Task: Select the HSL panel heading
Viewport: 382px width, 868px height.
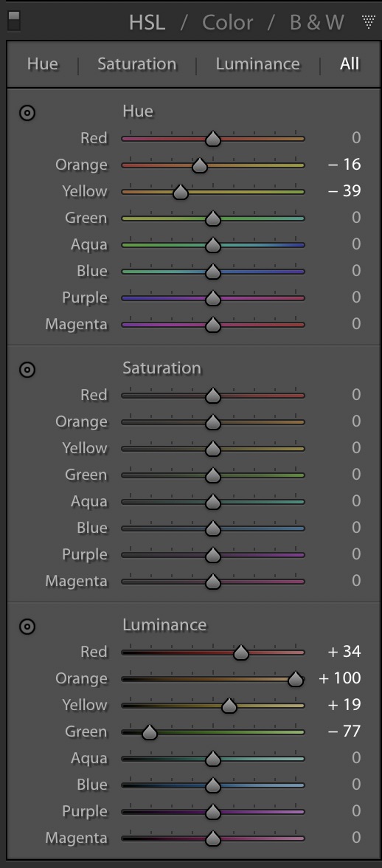Action: click(x=147, y=22)
